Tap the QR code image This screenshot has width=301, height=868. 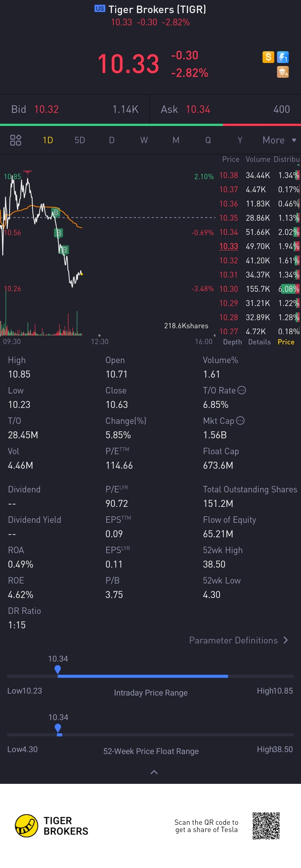266,826
